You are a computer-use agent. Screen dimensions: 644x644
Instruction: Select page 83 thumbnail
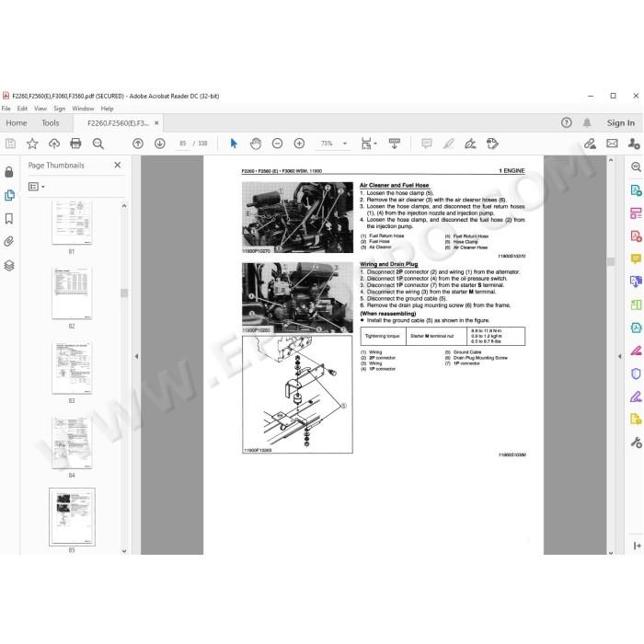(x=72, y=368)
